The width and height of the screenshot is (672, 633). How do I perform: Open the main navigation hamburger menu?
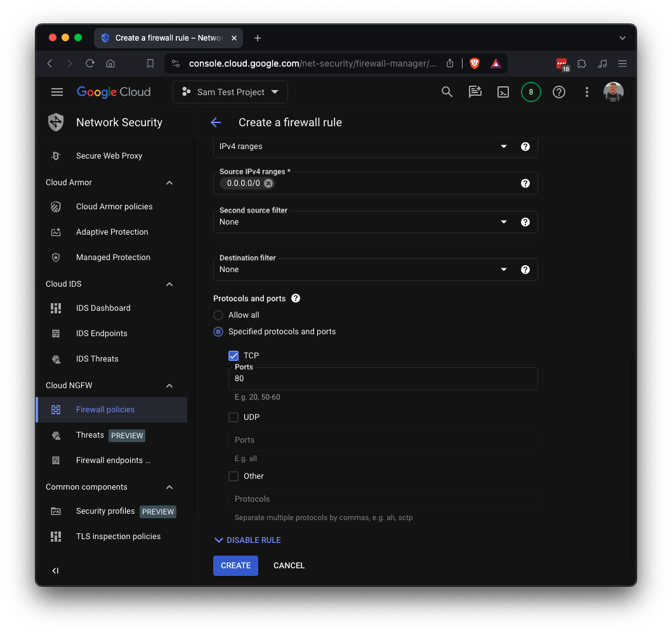click(x=57, y=92)
